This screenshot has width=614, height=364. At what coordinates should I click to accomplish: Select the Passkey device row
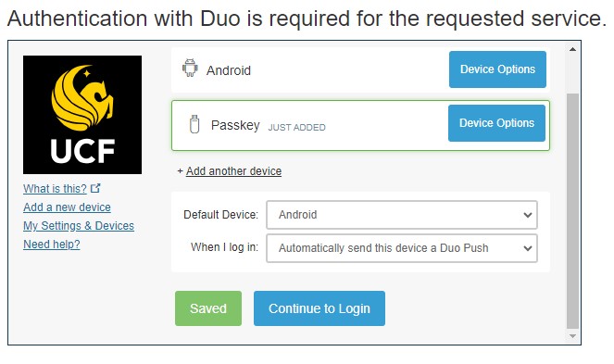[x=360, y=125]
